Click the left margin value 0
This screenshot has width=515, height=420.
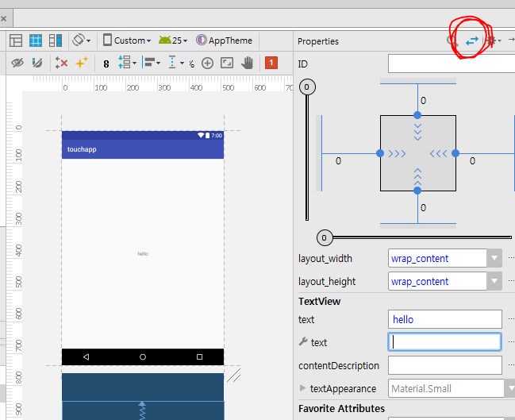pyautogui.click(x=338, y=161)
